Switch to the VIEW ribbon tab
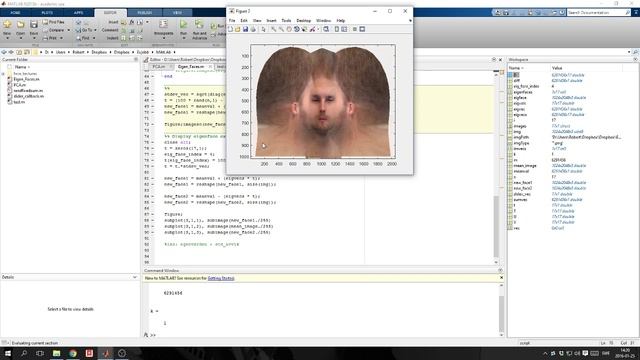 pos(177,13)
